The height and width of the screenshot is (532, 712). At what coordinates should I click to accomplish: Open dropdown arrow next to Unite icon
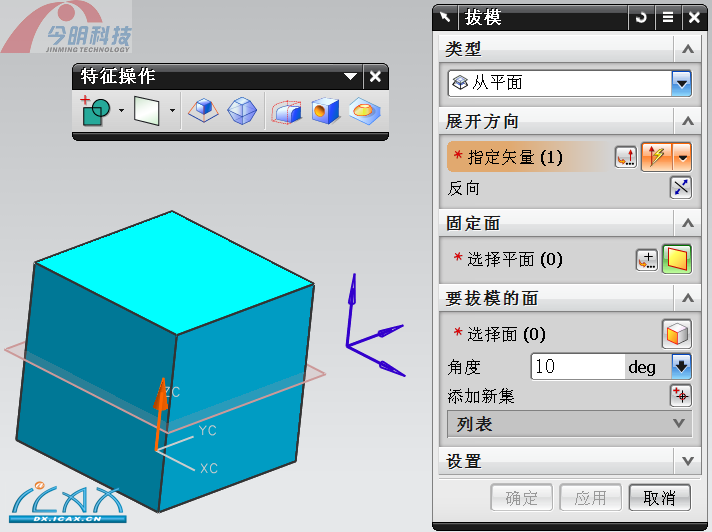(121, 110)
